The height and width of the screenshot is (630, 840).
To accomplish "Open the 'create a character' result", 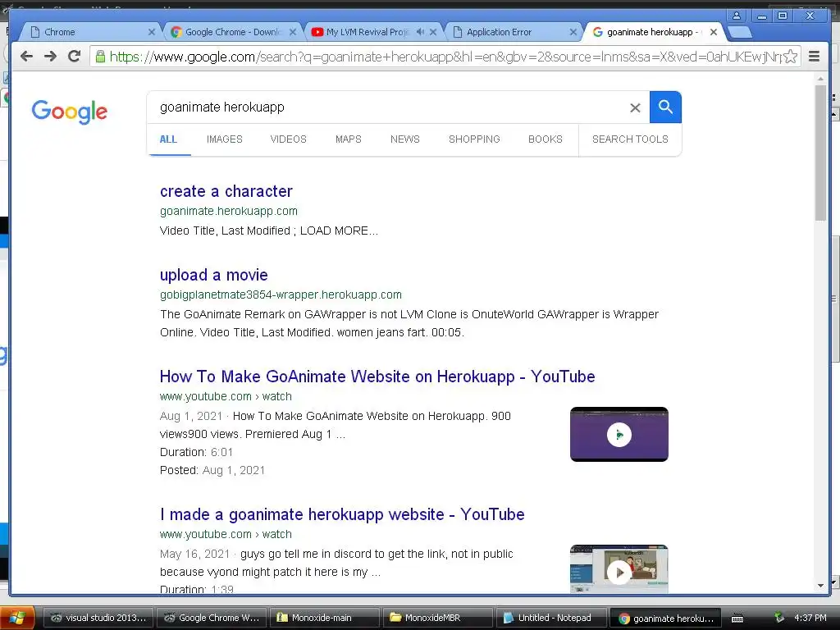I will pyautogui.click(x=226, y=191).
